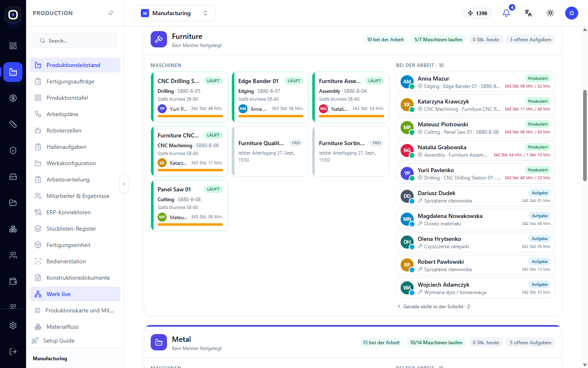Open the cubes icon in left rail
Screen dimensions: 588x368
pos(13,229)
